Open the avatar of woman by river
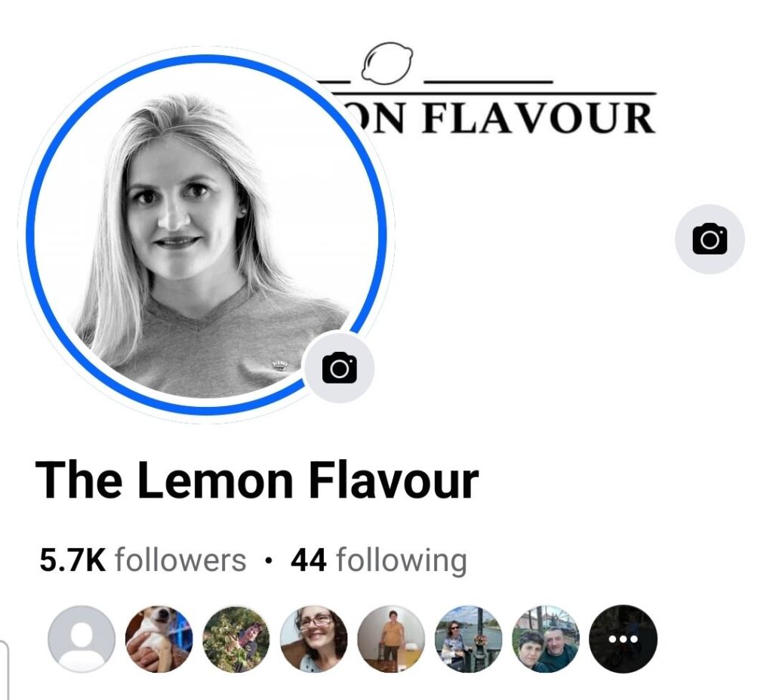This screenshot has width=773, height=700. pos(468,639)
